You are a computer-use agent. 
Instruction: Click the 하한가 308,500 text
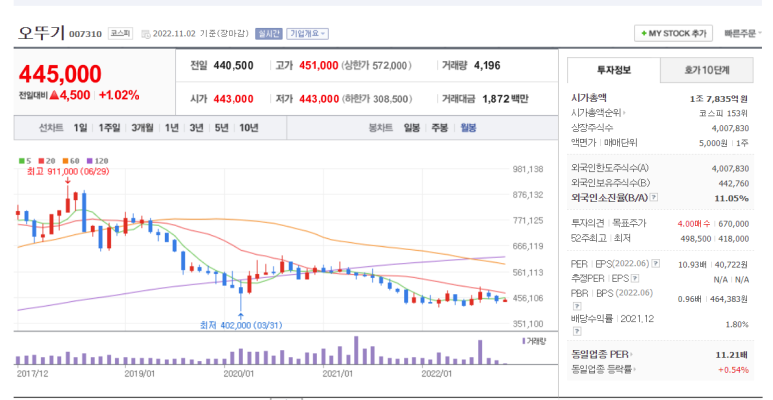pyautogui.click(x=376, y=99)
